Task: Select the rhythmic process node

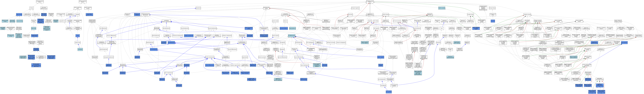Action: point(442,8)
